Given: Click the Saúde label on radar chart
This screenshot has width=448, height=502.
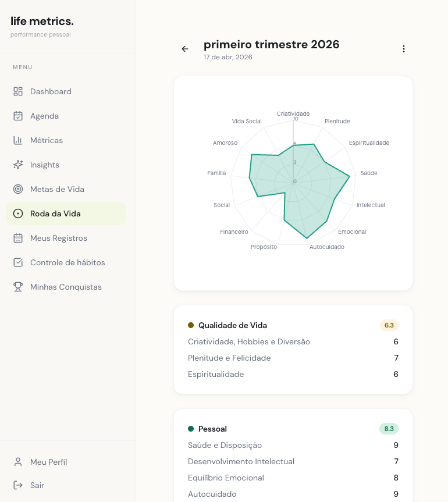Looking at the screenshot, I should [x=369, y=173].
